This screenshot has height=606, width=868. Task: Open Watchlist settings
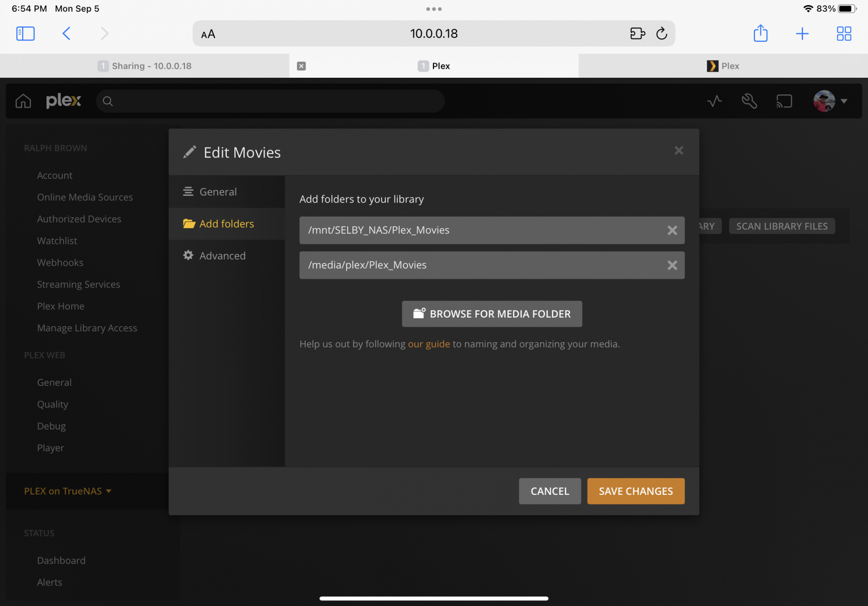pyautogui.click(x=57, y=241)
